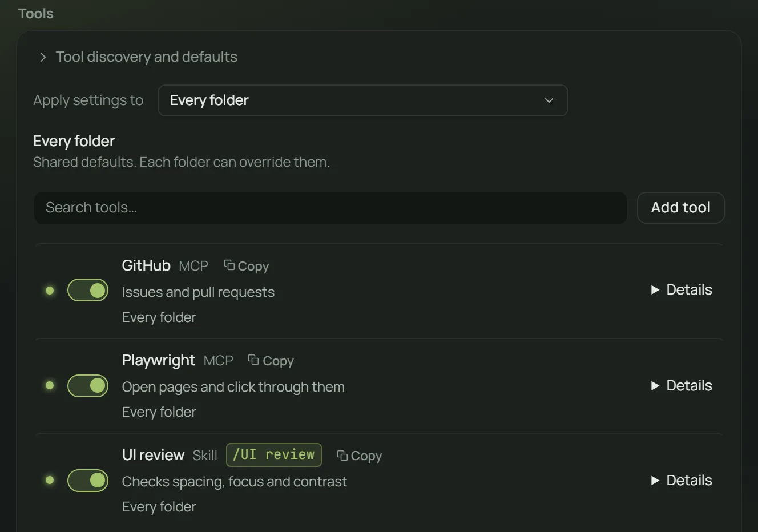The width and height of the screenshot is (758, 532).
Task: Click the MCP label next to GitHub
Action: click(x=193, y=266)
